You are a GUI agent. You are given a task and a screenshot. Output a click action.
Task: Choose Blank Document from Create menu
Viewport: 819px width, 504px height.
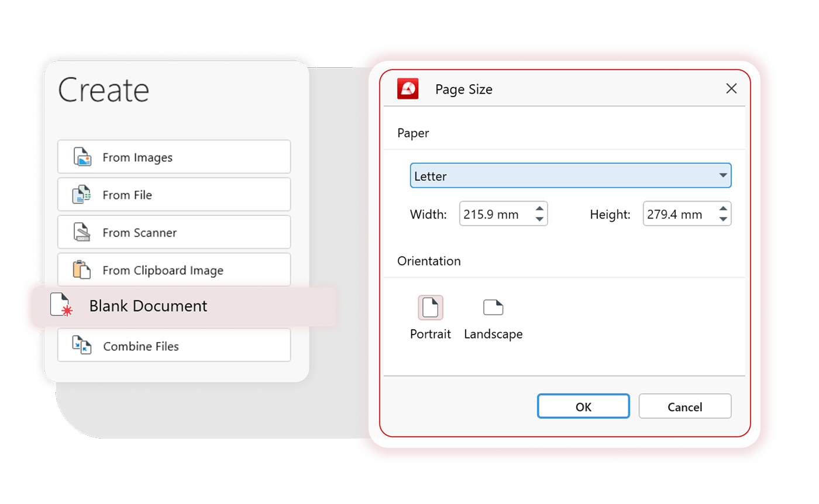148,306
